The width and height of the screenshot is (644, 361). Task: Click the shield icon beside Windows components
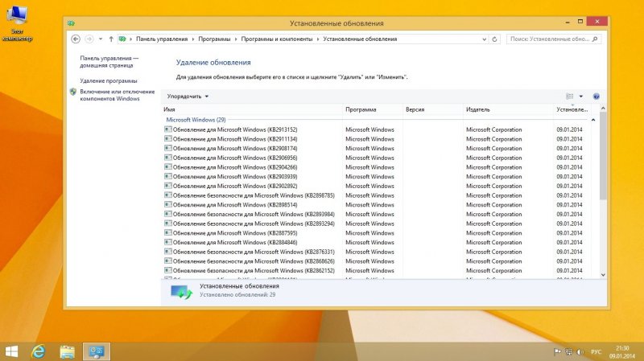click(x=73, y=92)
